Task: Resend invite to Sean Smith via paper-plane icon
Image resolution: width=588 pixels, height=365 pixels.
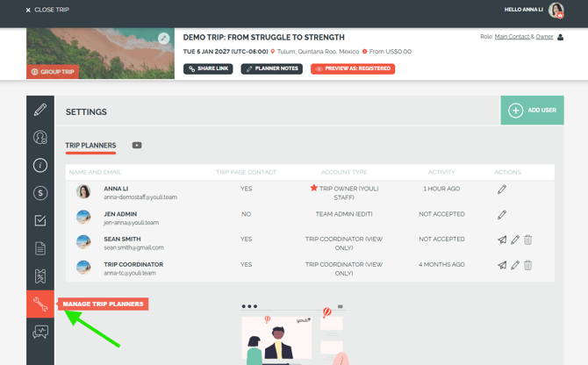Action: tap(502, 240)
